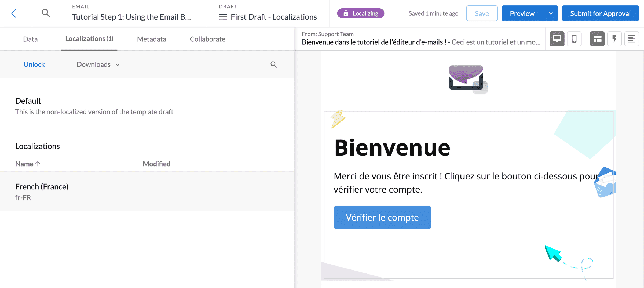644x288 pixels.
Task: Click the Localizing lock badge
Action: pyautogui.click(x=361, y=13)
